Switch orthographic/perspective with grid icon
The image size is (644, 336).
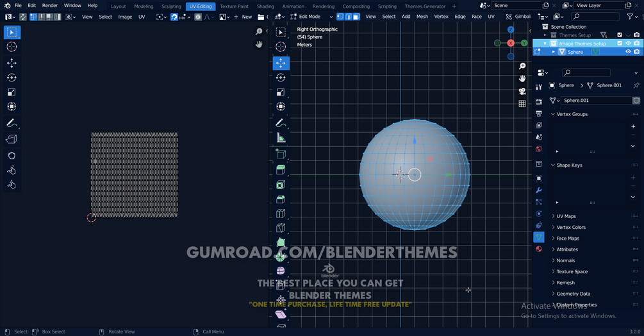tap(522, 104)
